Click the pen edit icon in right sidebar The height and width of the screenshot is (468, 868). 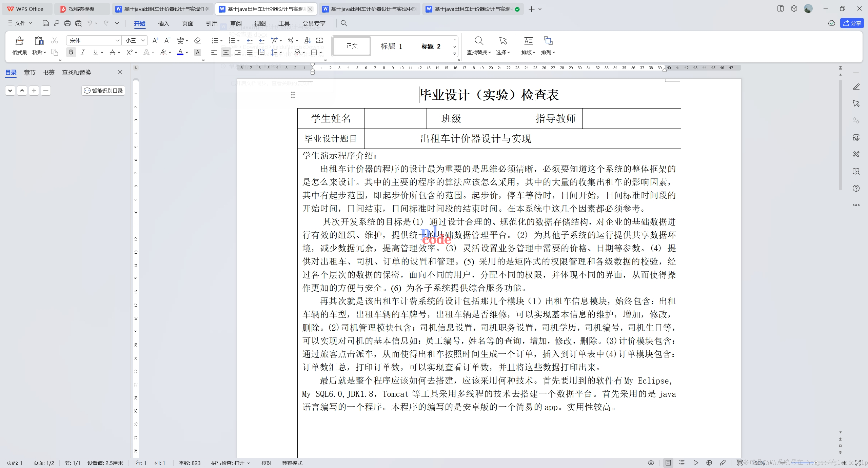pos(856,87)
